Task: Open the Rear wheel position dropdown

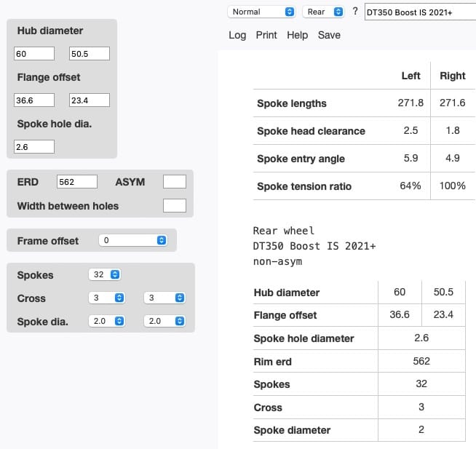Action: pos(324,12)
